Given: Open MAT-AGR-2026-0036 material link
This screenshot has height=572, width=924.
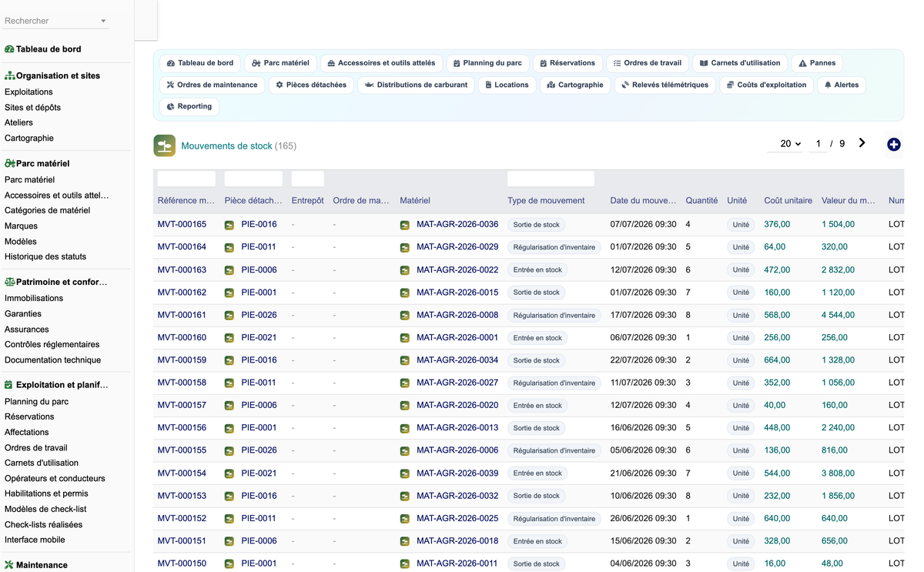Looking at the screenshot, I should point(457,225).
